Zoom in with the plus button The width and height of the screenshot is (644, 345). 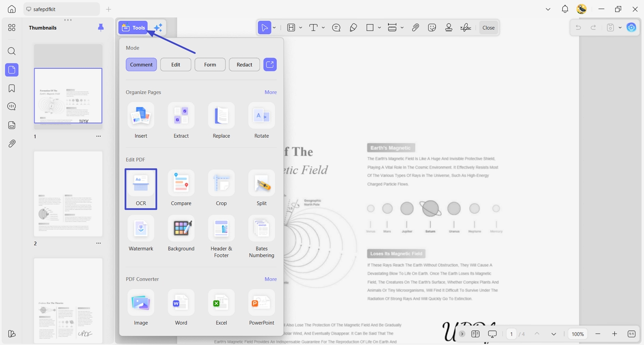pos(615,334)
